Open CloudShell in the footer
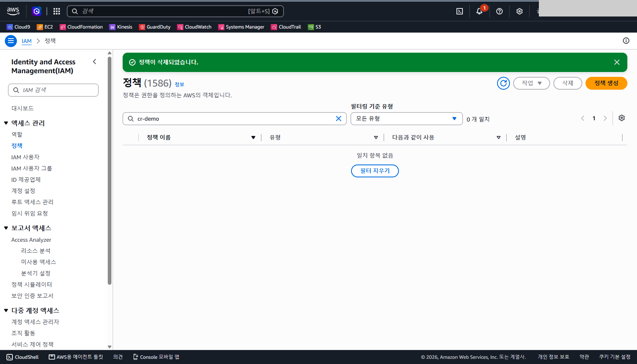Image resolution: width=637 pixels, height=364 pixels. tap(23, 357)
